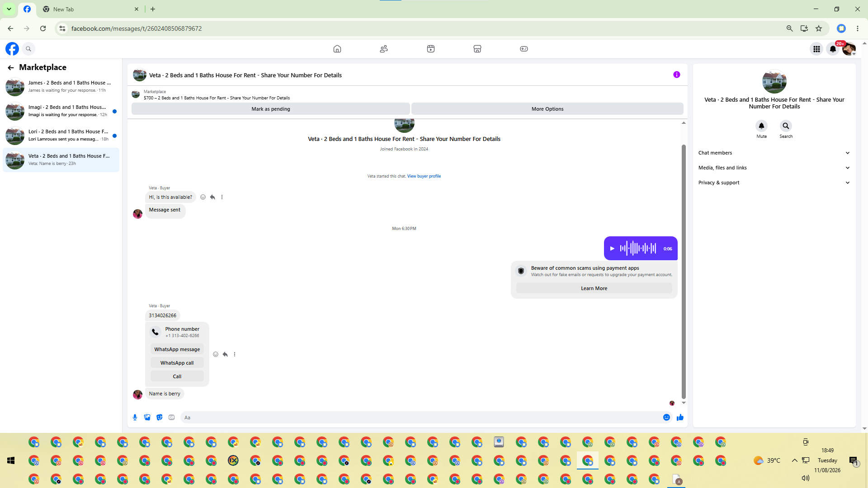Send a thumbs-up like
Screen dimensions: 868x488
click(680, 418)
